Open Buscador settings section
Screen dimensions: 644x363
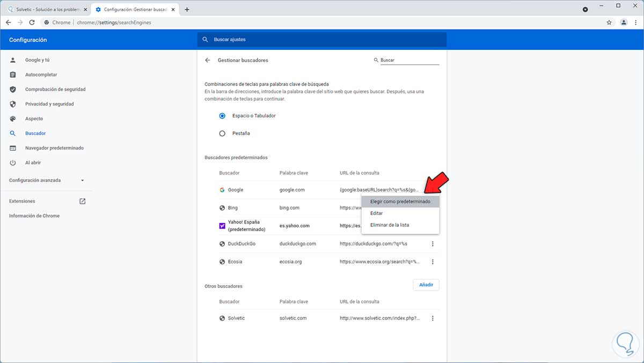(x=35, y=133)
